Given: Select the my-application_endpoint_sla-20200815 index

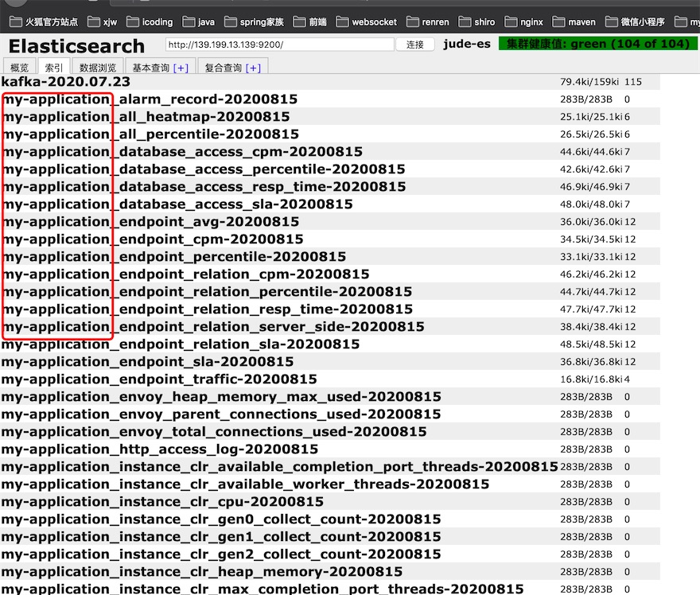Looking at the screenshot, I should (147, 362).
